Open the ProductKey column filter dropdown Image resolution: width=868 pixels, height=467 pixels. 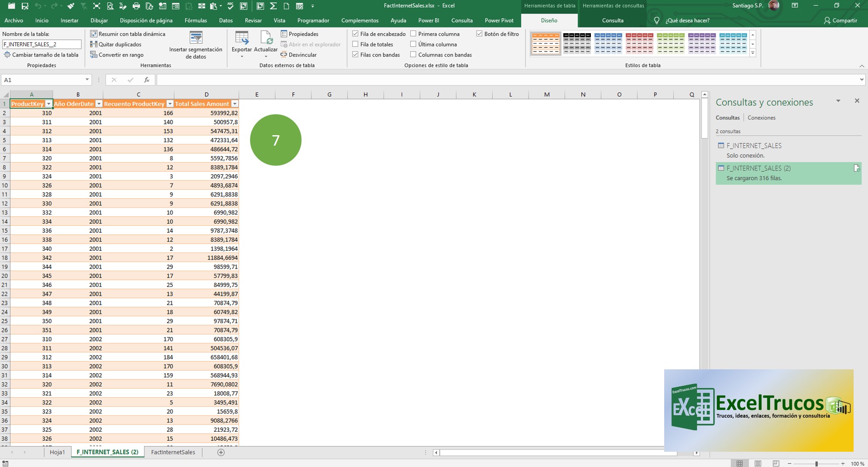[x=48, y=104]
